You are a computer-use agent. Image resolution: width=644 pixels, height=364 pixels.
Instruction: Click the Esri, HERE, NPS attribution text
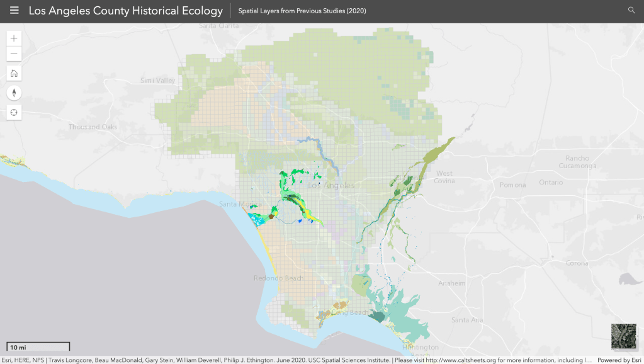click(x=23, y=360)
